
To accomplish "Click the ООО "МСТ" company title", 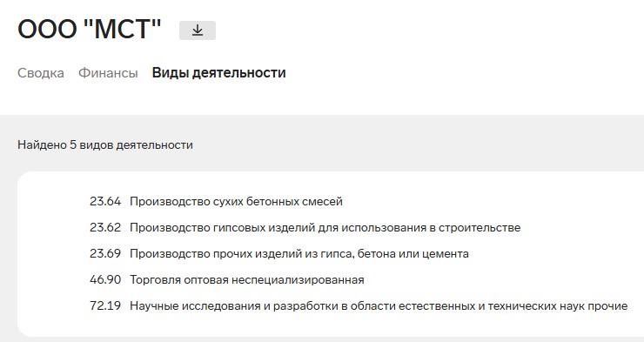I will point(89,29).
